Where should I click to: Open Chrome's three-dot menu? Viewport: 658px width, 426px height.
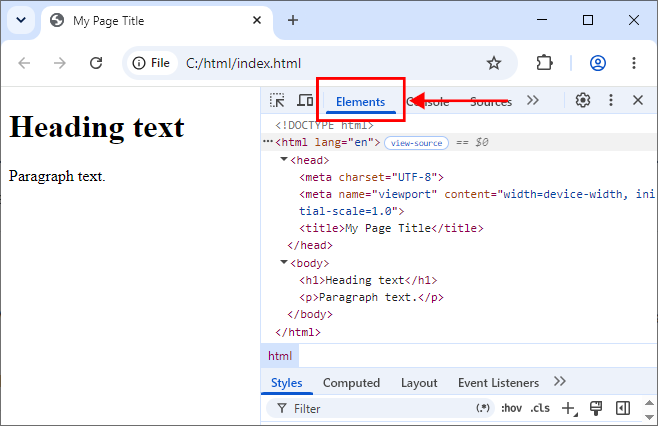click(x=634, y=63)
